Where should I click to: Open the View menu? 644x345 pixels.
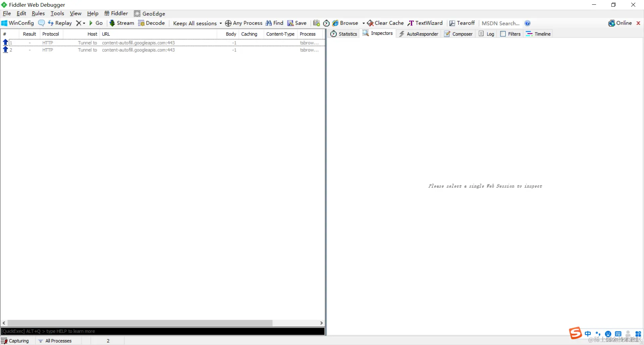click(x=75, y=13)
